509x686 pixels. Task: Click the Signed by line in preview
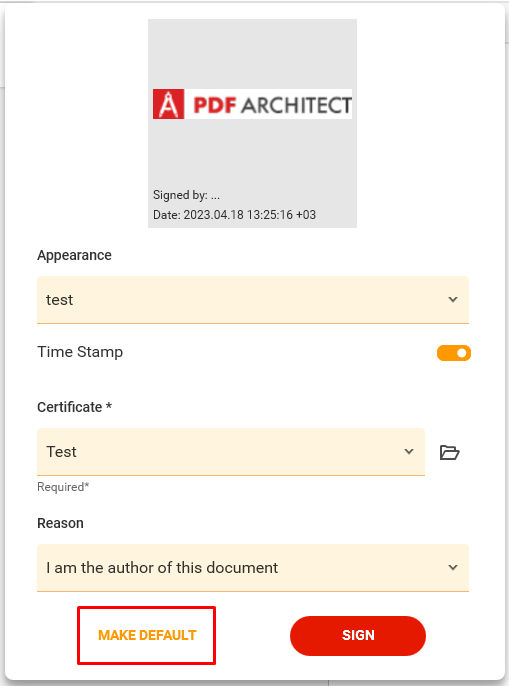pos(186,195)
